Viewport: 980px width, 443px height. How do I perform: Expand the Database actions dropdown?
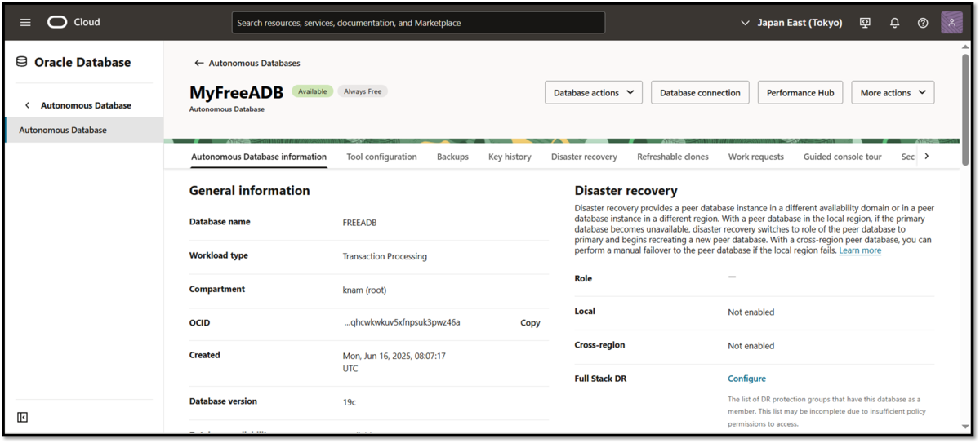point(594,92)
